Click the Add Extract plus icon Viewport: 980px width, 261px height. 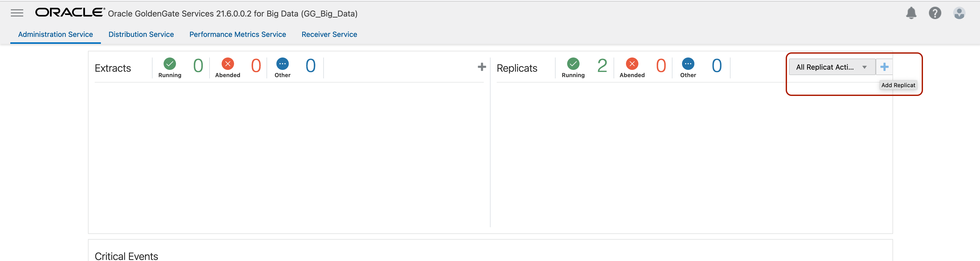click(482, 67)
